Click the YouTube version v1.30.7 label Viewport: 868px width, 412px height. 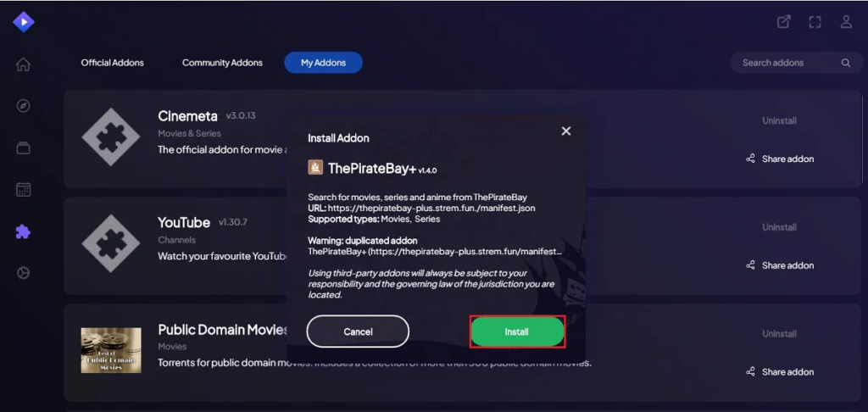point(232,222)
